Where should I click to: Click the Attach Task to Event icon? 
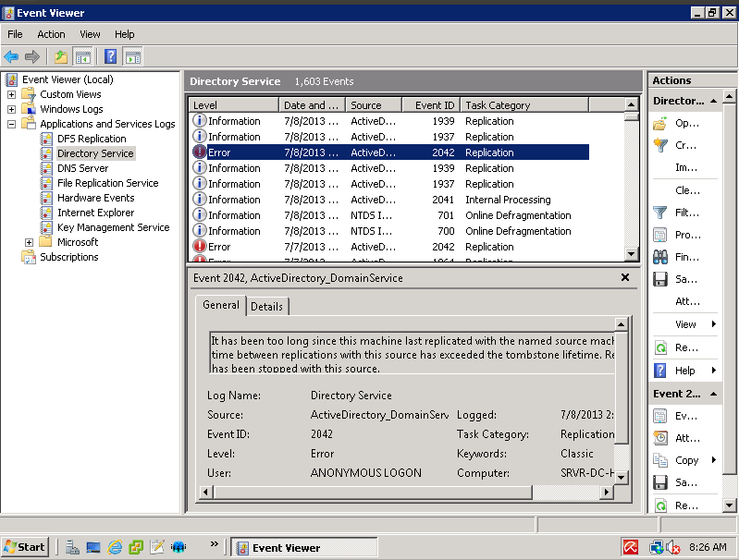(x=660, y=439)
